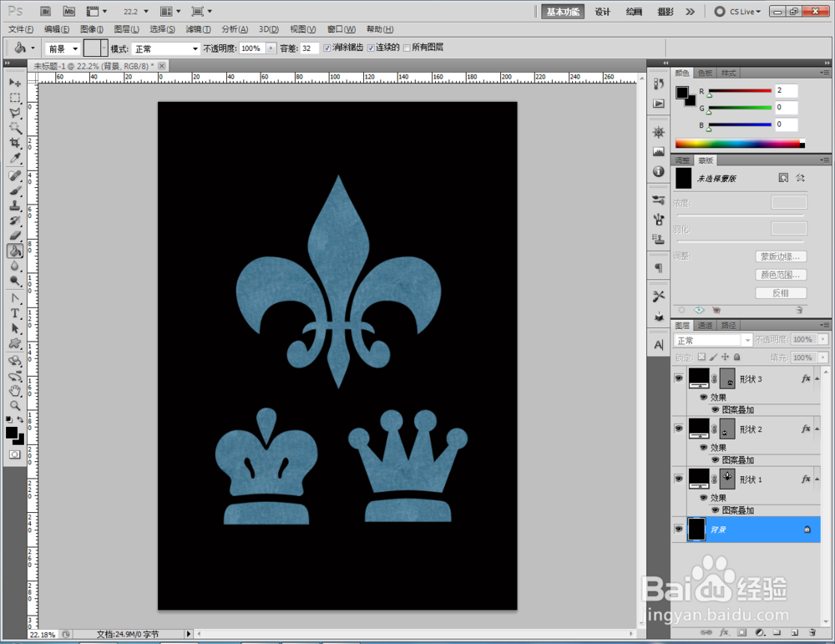Select the Hand tool
835x644 pixels.
pos(15,391)
